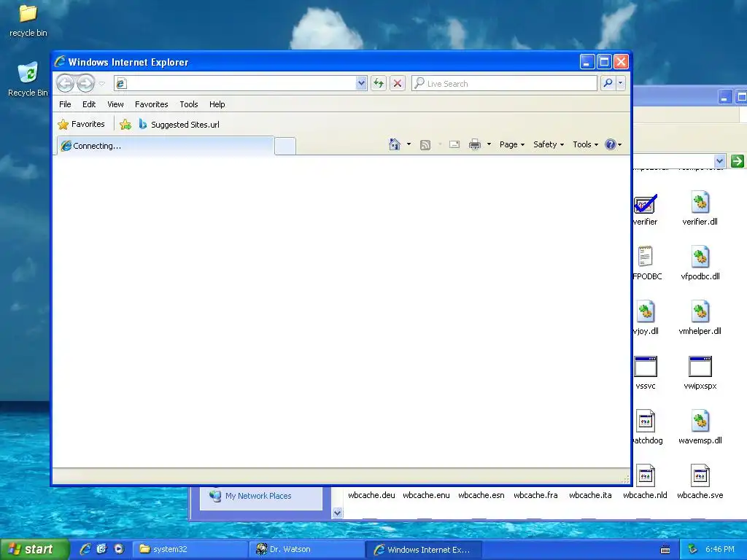Open the Suggested Sites.url favorite
This screenshot has width=747, height=560.
179,124
